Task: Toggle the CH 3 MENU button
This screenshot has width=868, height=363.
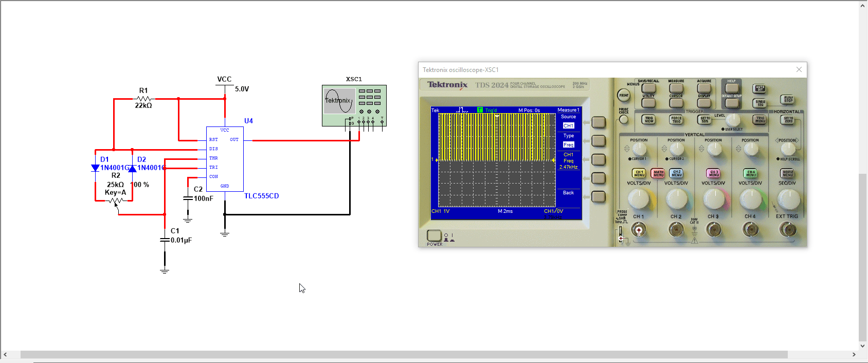Action: pyautogui.click(x=714, y=173)
